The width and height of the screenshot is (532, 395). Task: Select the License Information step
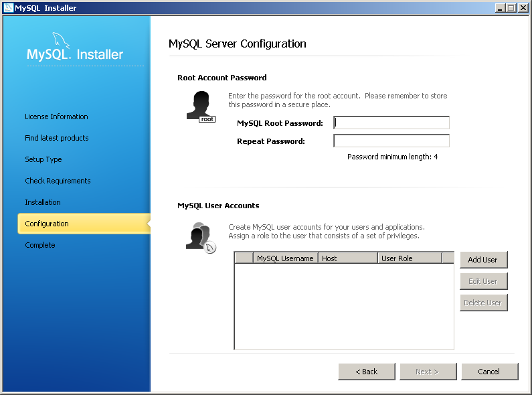pyautogui.click(x=56, y=116)
